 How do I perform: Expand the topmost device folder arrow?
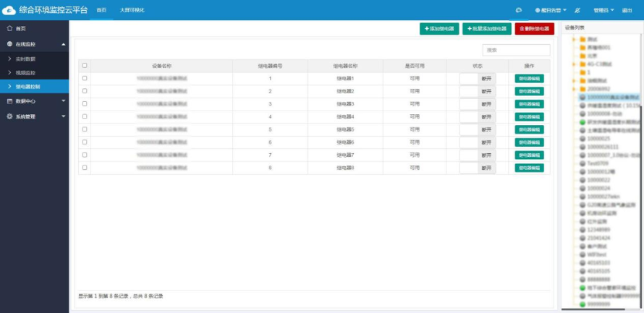[574, 39]
